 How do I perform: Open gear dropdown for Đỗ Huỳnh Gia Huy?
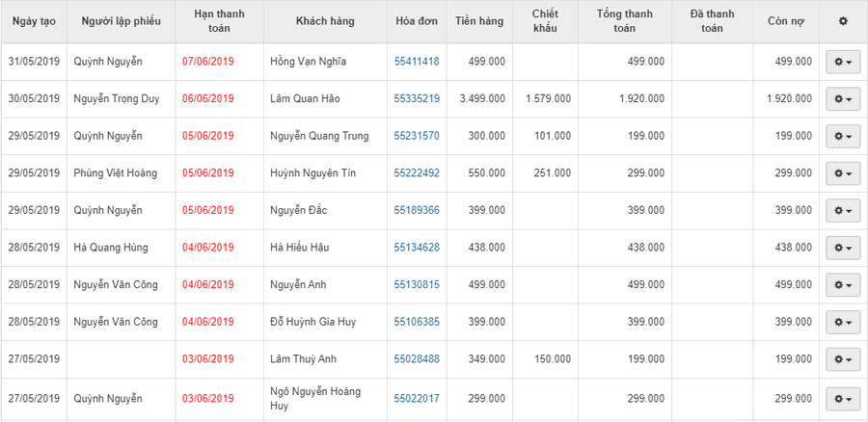(x=843, y=323)
